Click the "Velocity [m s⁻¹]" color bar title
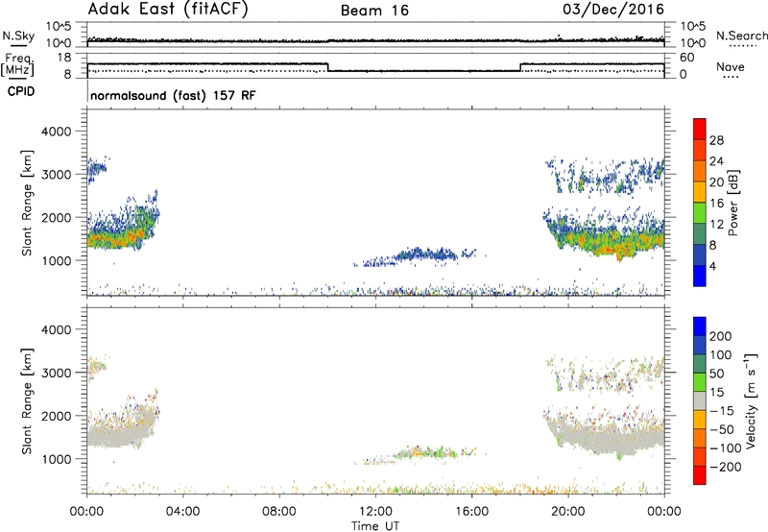The height and width of the screenshot is (532, 768). [x=751, y=400]
